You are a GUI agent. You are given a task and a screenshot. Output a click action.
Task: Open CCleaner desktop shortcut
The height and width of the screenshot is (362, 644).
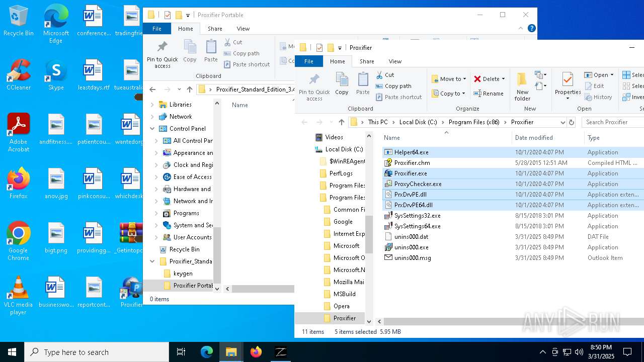click(19, 75)
